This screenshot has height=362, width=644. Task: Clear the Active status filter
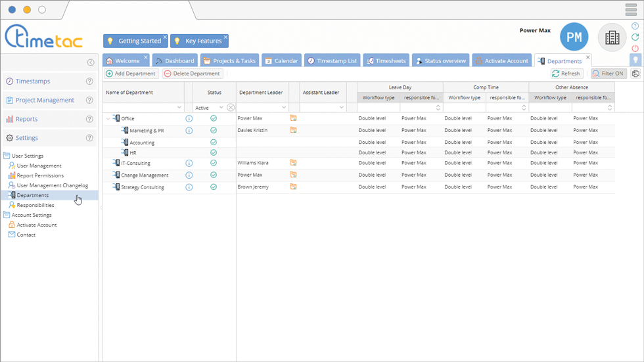point(231,108)
